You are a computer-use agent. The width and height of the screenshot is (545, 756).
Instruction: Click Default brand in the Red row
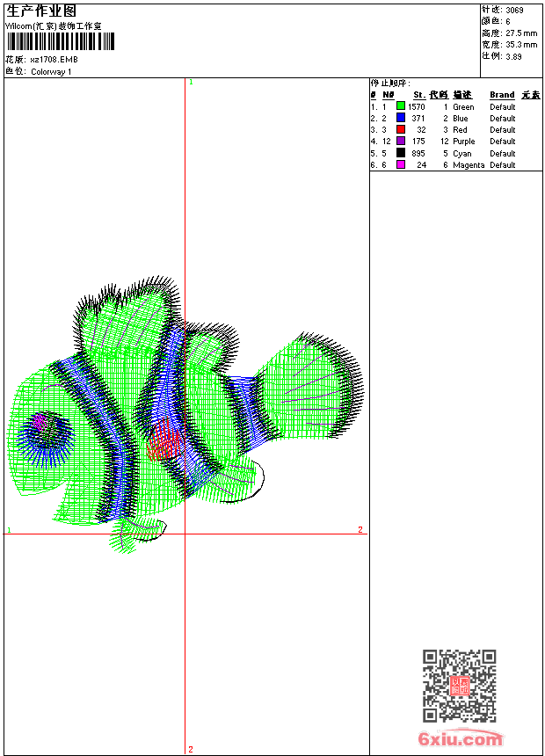[503, 130]
